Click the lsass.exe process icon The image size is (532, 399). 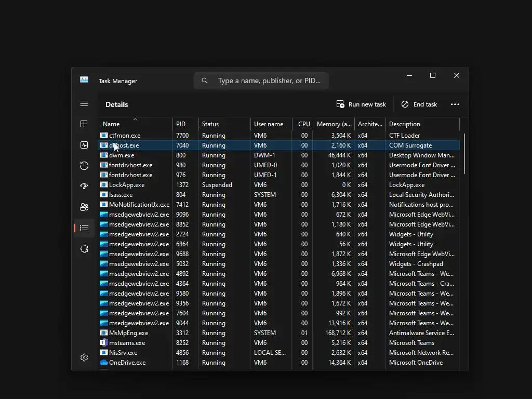pyautogui.click(x=104, y=195)
